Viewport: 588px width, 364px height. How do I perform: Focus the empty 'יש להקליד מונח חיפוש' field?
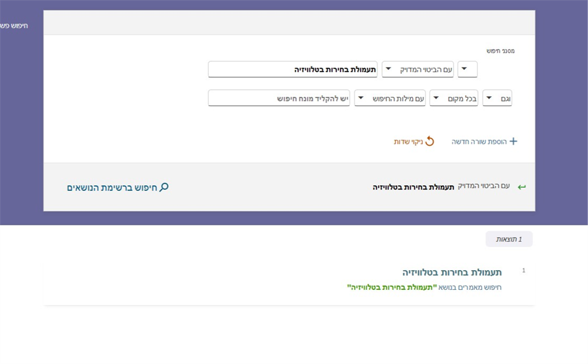point(279,98)
